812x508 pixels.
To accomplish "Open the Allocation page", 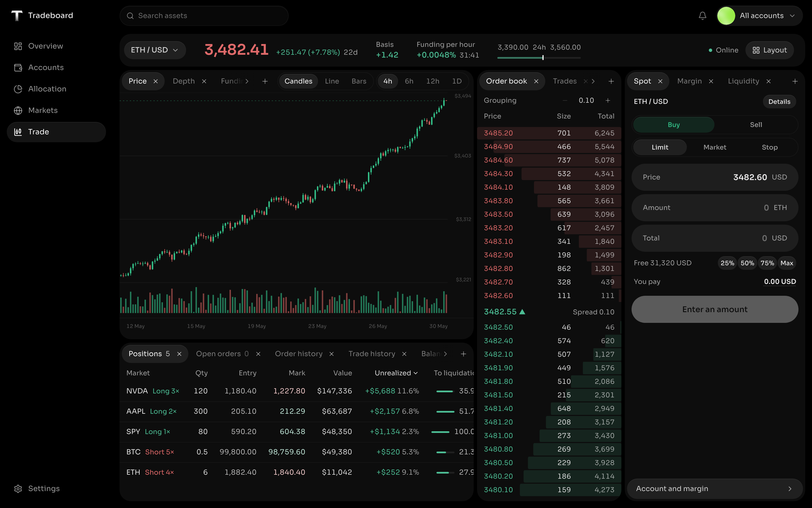I will click(56, 89).
